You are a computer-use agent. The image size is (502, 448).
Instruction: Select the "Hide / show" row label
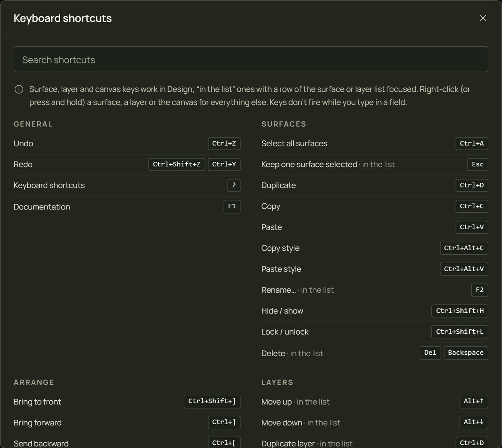282,311
